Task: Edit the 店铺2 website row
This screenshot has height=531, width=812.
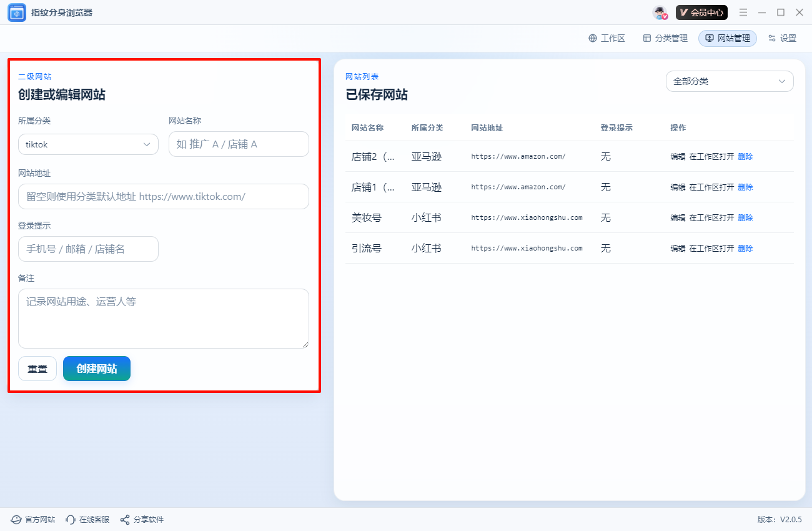Action: point(678,157)
